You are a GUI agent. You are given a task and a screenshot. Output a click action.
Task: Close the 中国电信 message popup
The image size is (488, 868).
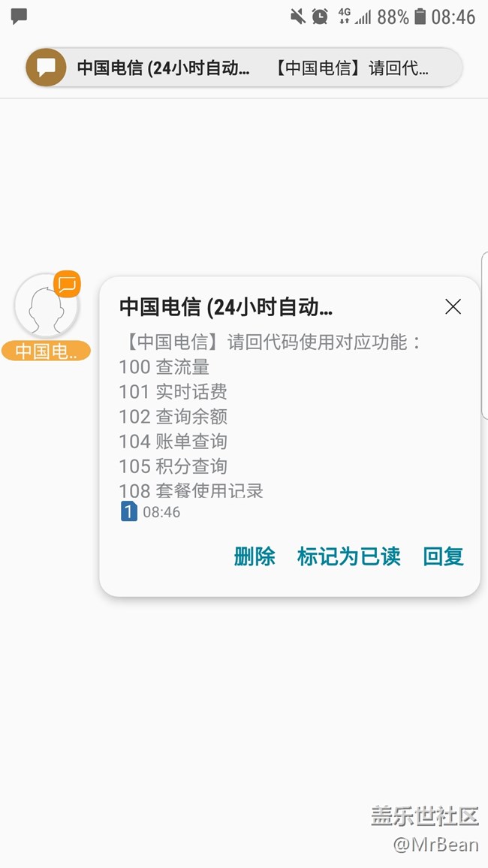[453, 306]
